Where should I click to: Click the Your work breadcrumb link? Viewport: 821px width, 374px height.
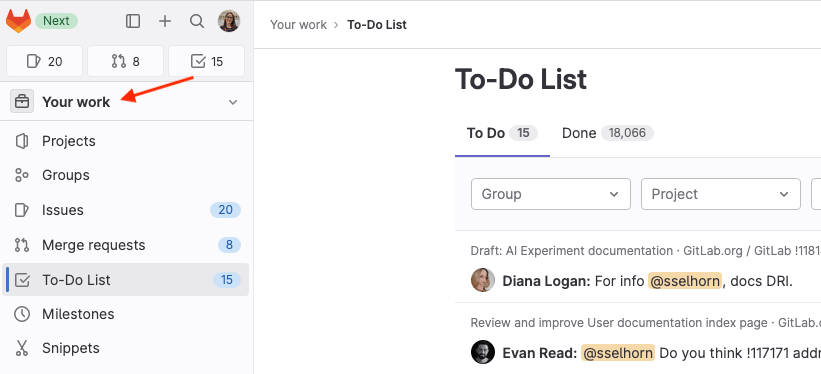[x=298, y=25]
